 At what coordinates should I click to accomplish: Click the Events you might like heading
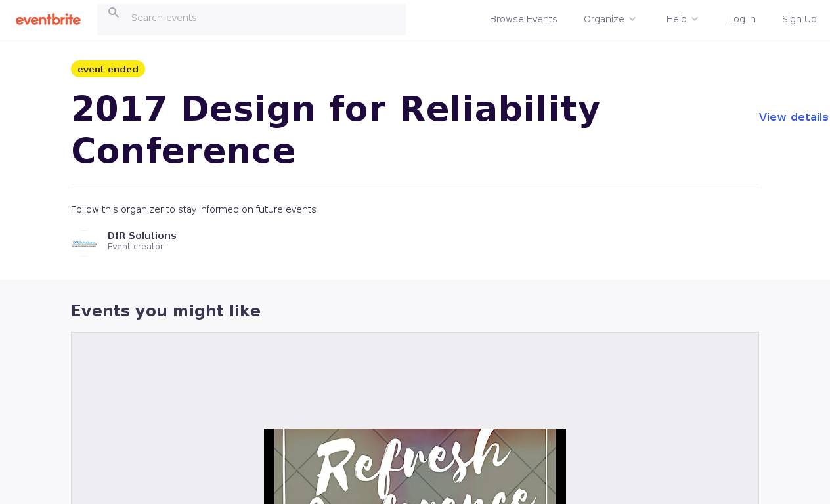pos(165,311)
